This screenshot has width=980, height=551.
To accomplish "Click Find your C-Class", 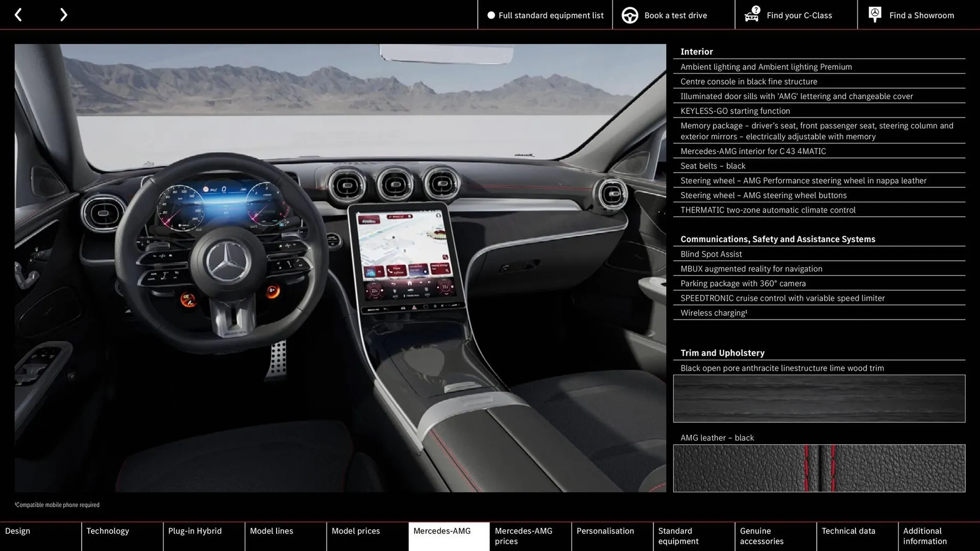I will tap(799, 15).
